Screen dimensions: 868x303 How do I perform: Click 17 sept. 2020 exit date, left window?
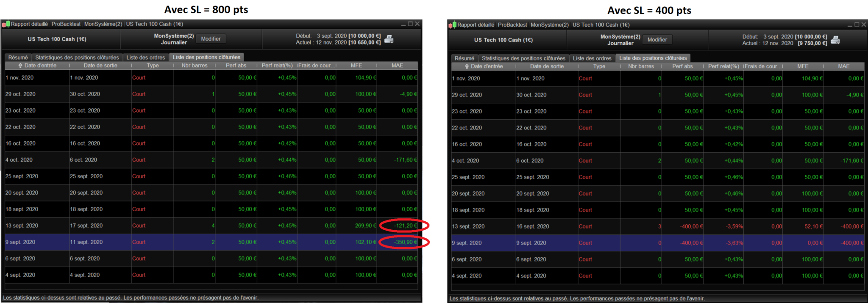86,226
